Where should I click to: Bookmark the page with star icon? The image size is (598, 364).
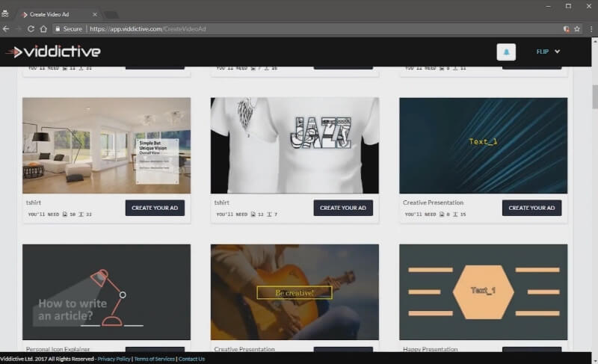point(577,29)
